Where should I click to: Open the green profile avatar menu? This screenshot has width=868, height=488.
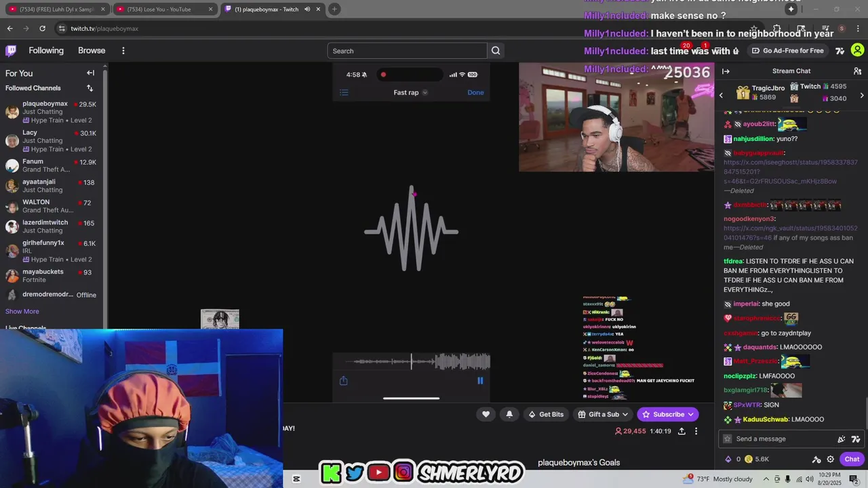pyautogui.click(x=857, y=51)
